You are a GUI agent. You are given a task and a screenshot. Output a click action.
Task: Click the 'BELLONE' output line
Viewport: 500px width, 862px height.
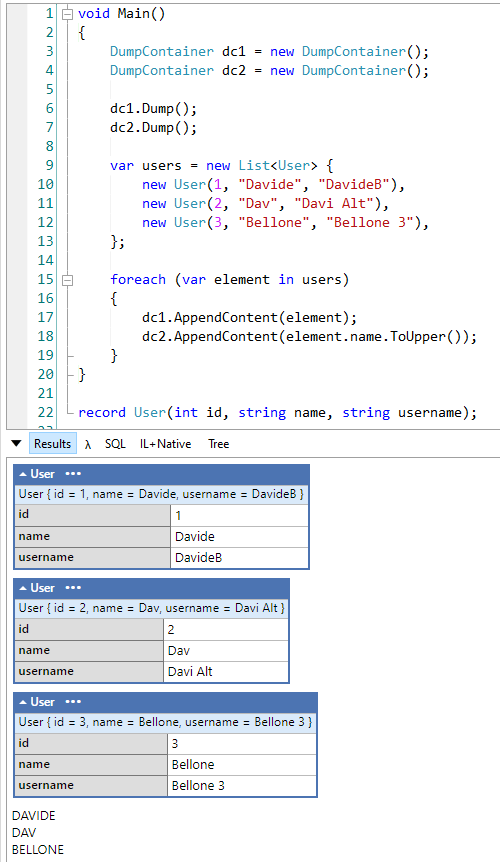[38, 849]
